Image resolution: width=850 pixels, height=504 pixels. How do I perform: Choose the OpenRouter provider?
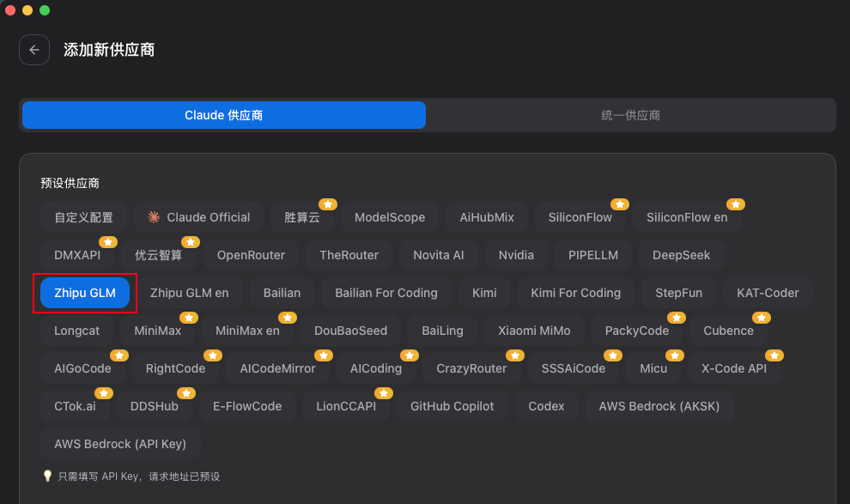(251, 254)
